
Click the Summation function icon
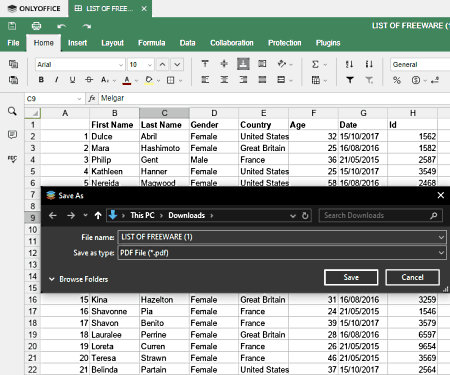(x=315, y=64)
